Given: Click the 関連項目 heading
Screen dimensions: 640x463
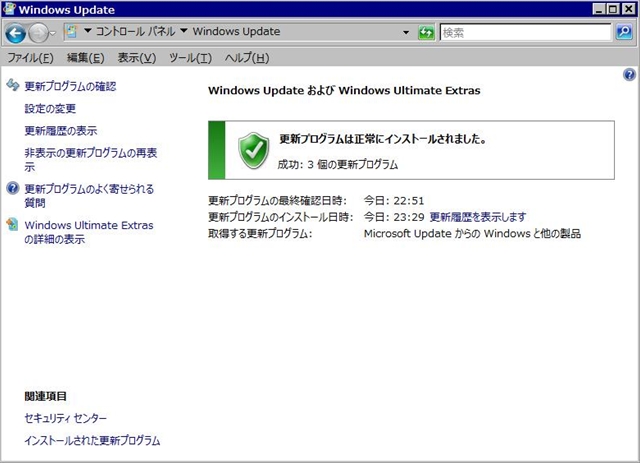Looking at the screenshot, I should tap(46, 396).
